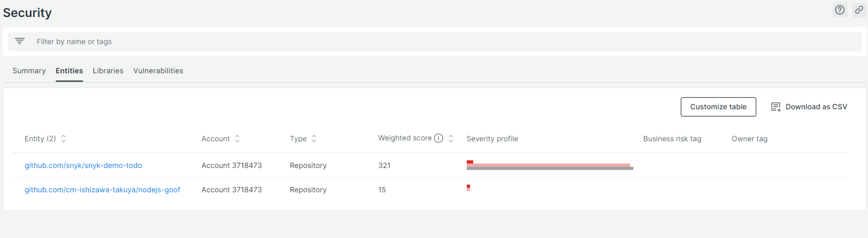The image size is (868, 238).
Task: Open the help question mark icon
Action: pos(840,10)
